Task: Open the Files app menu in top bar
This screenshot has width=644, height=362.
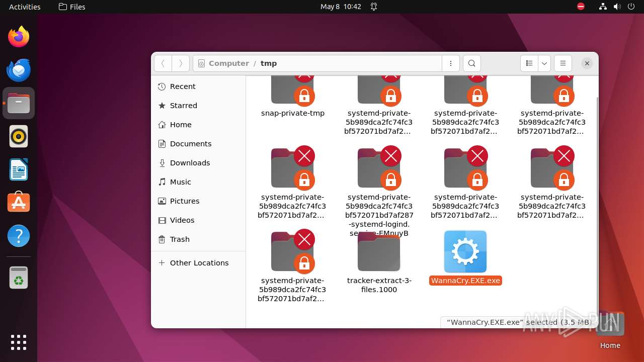Action: (x=72, y=7)
